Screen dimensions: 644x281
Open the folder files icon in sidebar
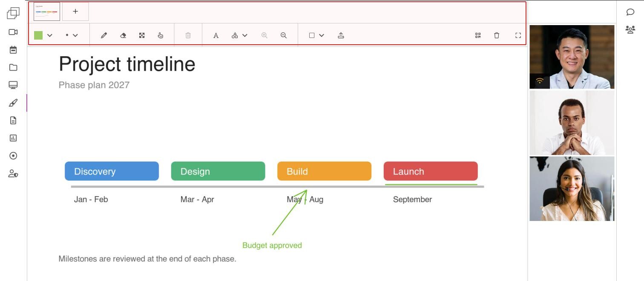13,67
